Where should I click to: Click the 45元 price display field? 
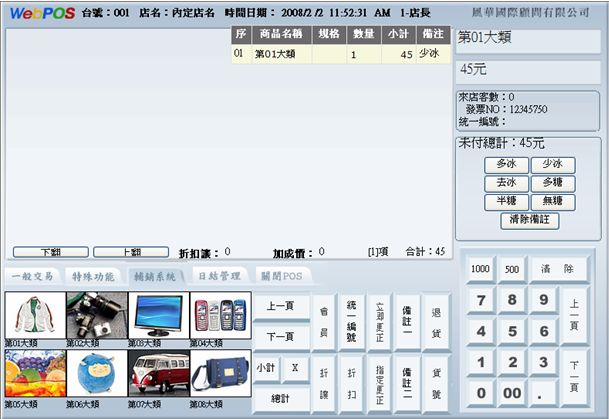coord(528,72)
